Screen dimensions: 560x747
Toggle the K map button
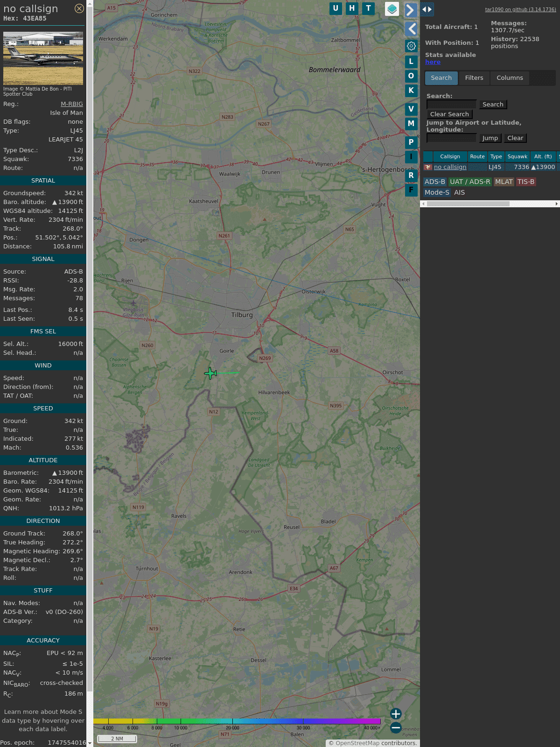[x=411, y=90]
